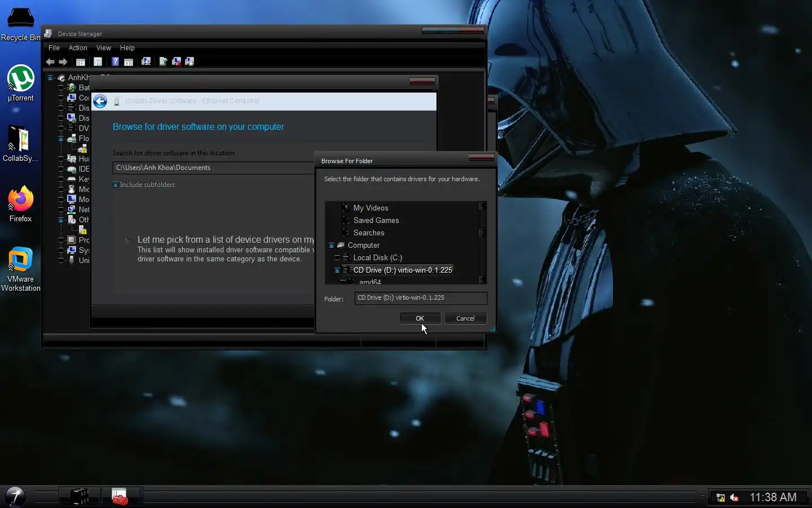The width and height of the screenshot is (812, 508).
Task: Select My Videos in the folder tree
Action: (x=370, y=208)
